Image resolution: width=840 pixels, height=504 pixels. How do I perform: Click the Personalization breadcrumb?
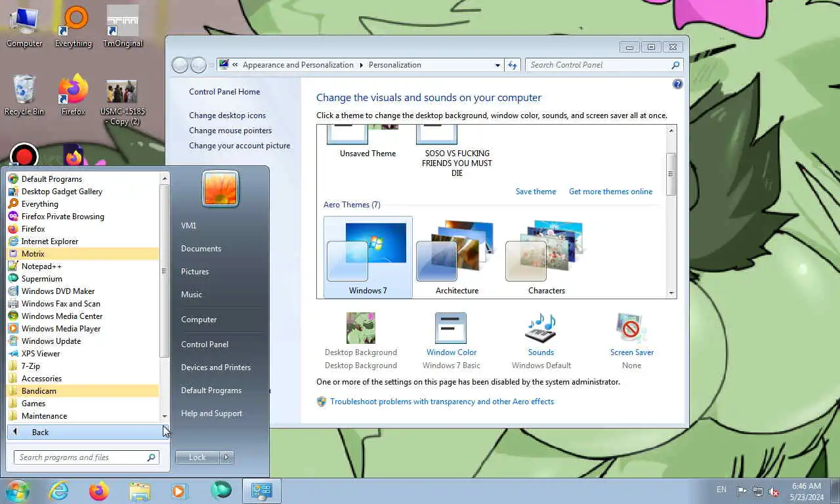(395, 65)
